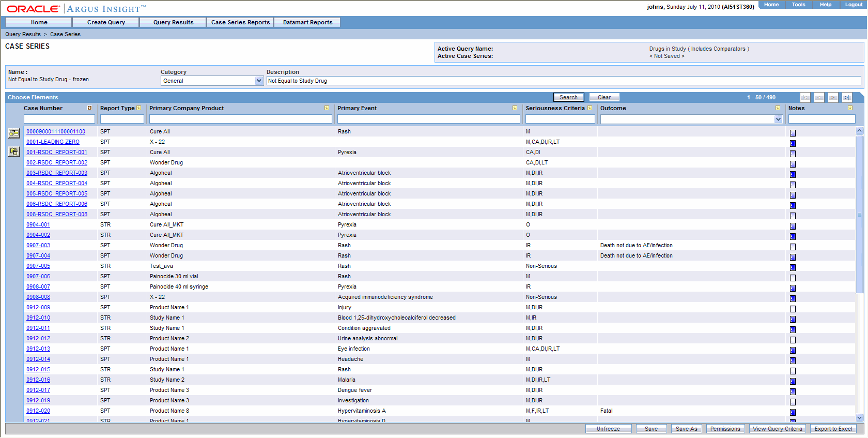Open the Datamart Reports tab
The height and width of the screenshot is (438, 868).
(x=307, y=22)
